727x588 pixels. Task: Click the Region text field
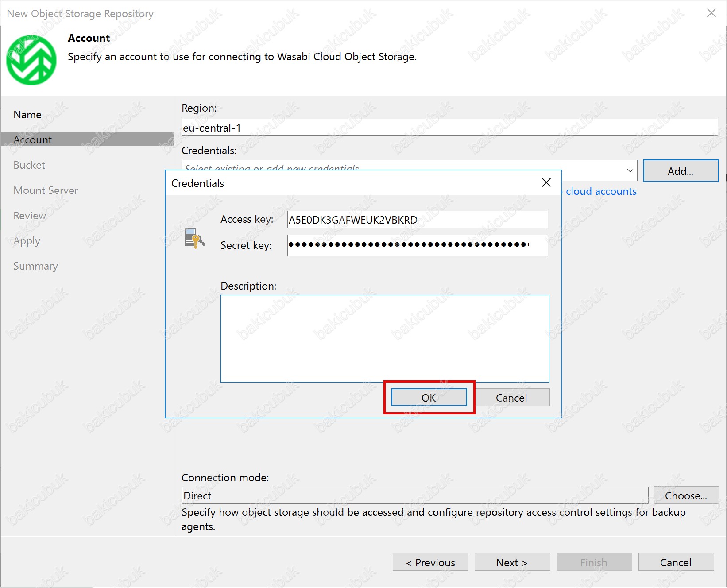click(x=449, y=128)
